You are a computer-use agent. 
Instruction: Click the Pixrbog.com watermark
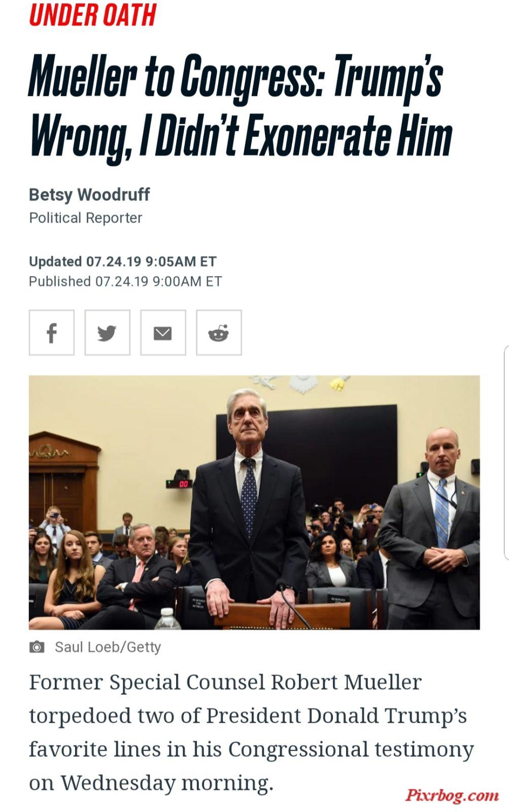pyautogui.click(x=452, y=795)
